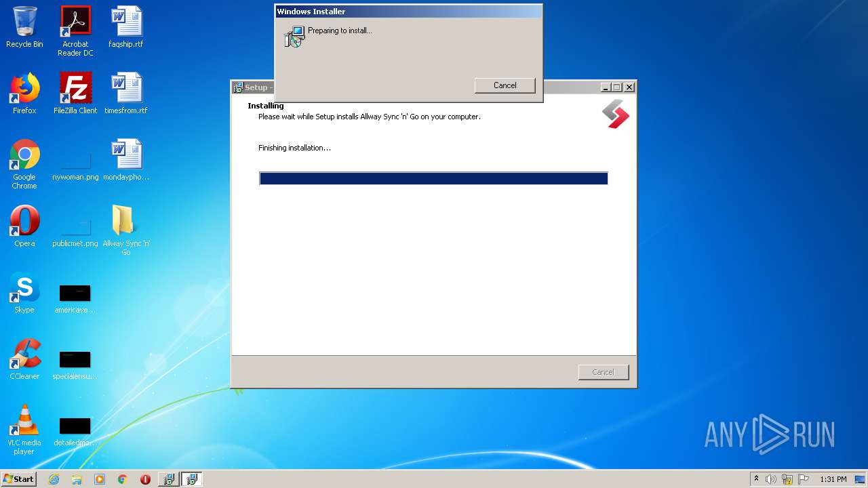Open the Start menu
868x488 pixels.
(18, 479)
